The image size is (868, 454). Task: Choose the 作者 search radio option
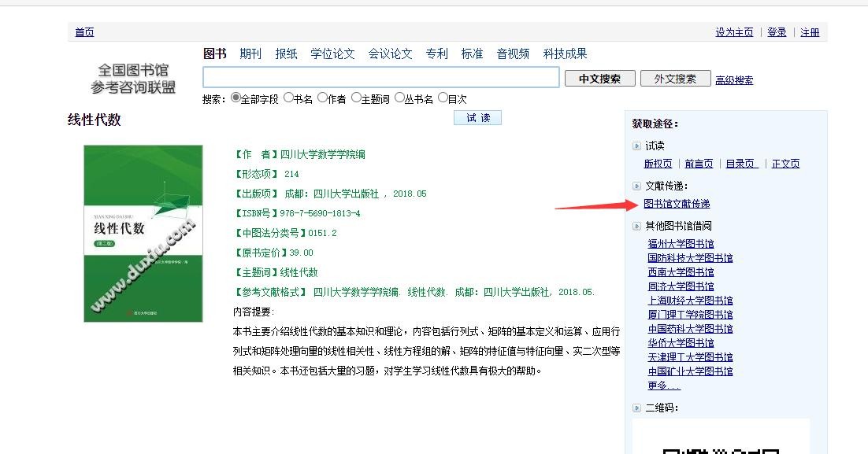323,98
